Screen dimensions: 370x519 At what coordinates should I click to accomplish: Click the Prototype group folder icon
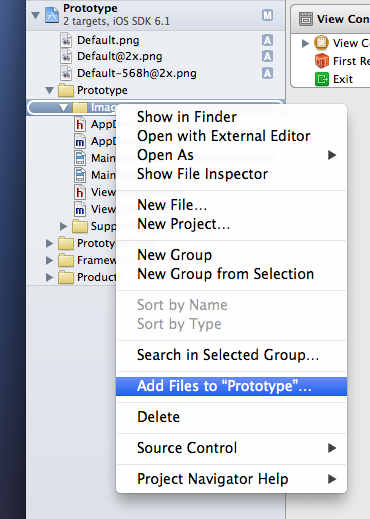66,90
